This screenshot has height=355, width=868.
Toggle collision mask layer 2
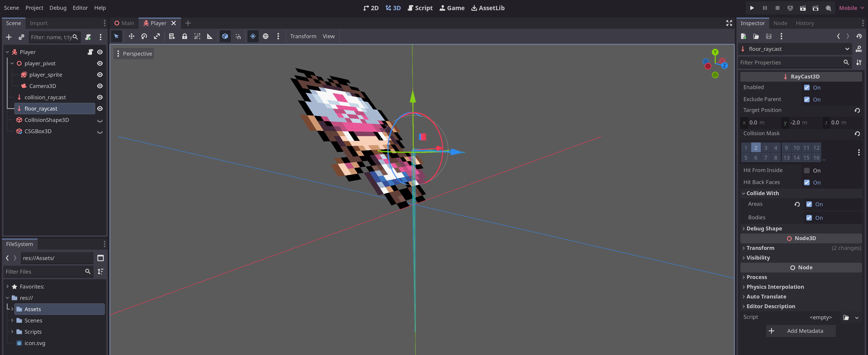(755, 148)
